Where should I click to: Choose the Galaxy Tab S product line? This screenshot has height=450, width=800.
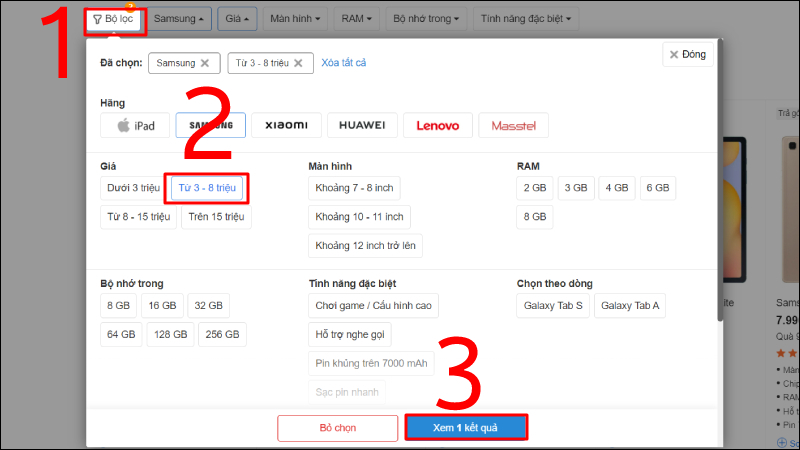click(553, 306)
